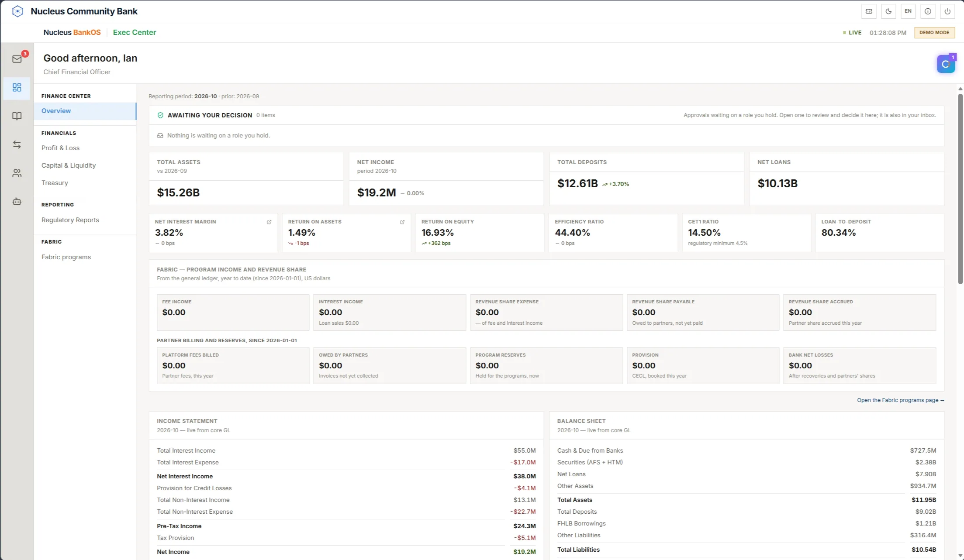Click the ticket icon in top bar
This screenshot has width=964, height=560.
click(869, 11)
